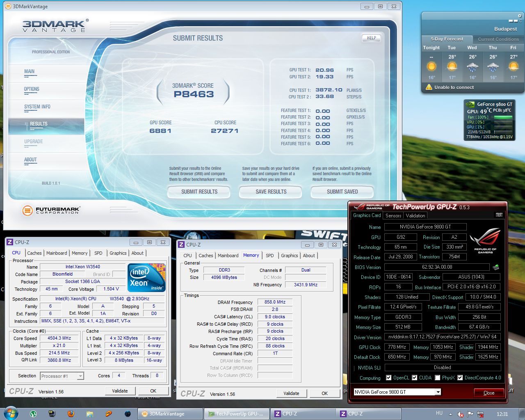The width and height of the screenshot is (525, 420).
Task: Click the 12:31 taskbar clock
Action: [502, 414]
